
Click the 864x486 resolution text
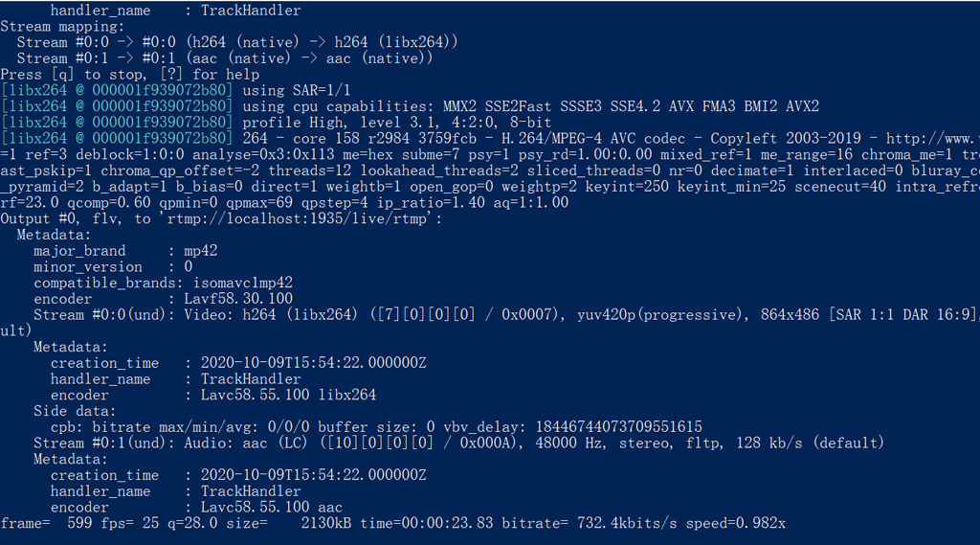tap(790, 315)
